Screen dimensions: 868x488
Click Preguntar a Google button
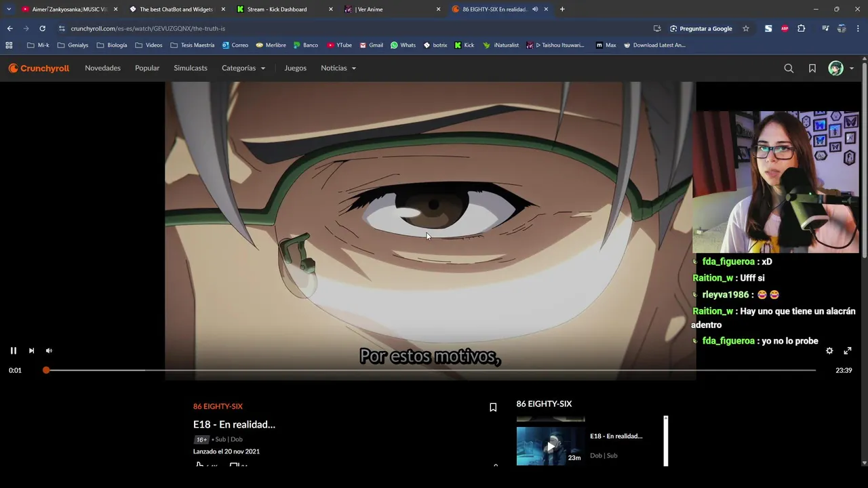point(701,28)
